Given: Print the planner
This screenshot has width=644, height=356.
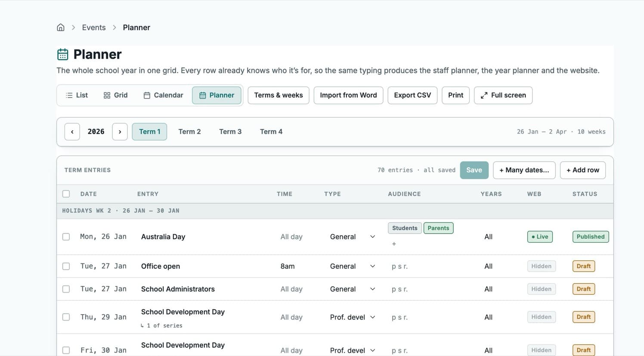Looking at the screenshot, I should (455, 95).
